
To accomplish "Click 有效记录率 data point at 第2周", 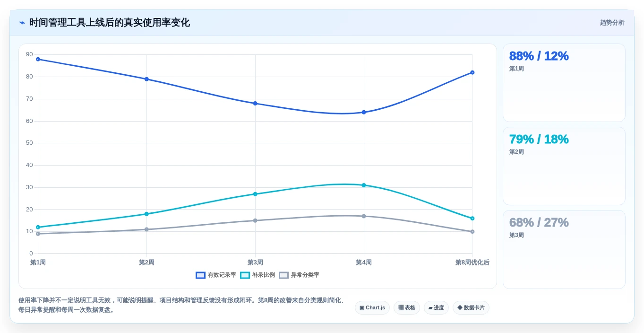I will tap(146, 79).
